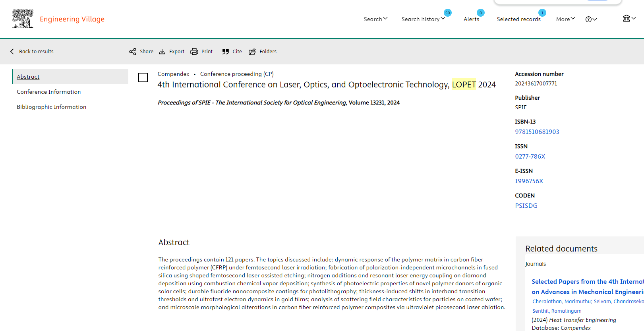
Task: Open the institution building icon menu
Action: point(629,18)
